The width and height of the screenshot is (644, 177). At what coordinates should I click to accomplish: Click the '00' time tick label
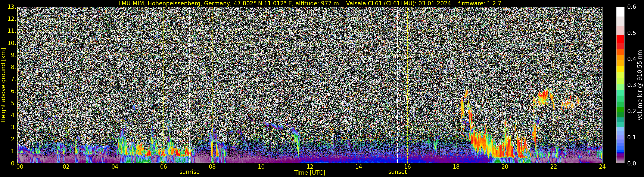20,167
